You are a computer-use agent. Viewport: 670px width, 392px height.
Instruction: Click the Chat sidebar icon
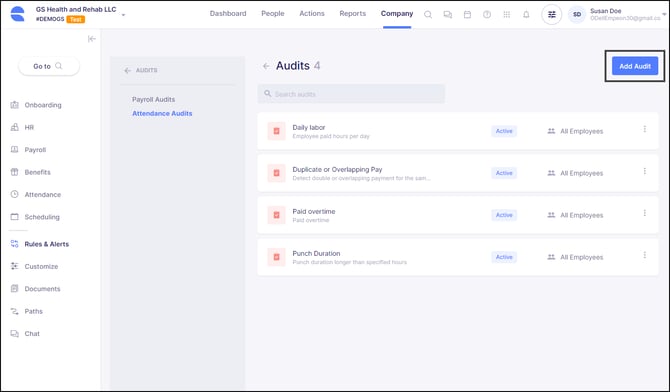point(15,333)
